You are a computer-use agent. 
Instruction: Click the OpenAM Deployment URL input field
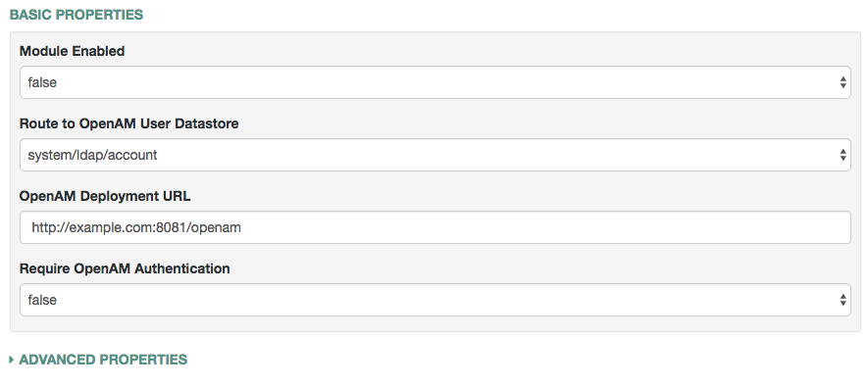(x=435, y=227)
